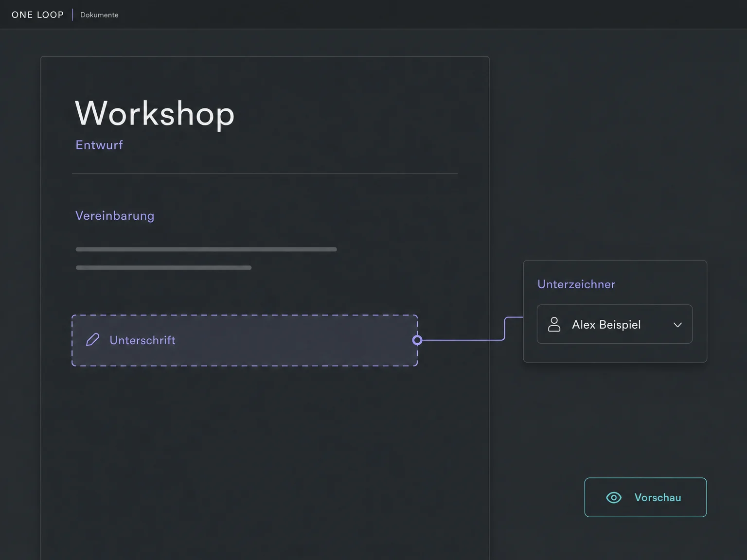Screen dimensions: 747x560
Task: Click the ONE LOOP logo
Action: point(37,15)
